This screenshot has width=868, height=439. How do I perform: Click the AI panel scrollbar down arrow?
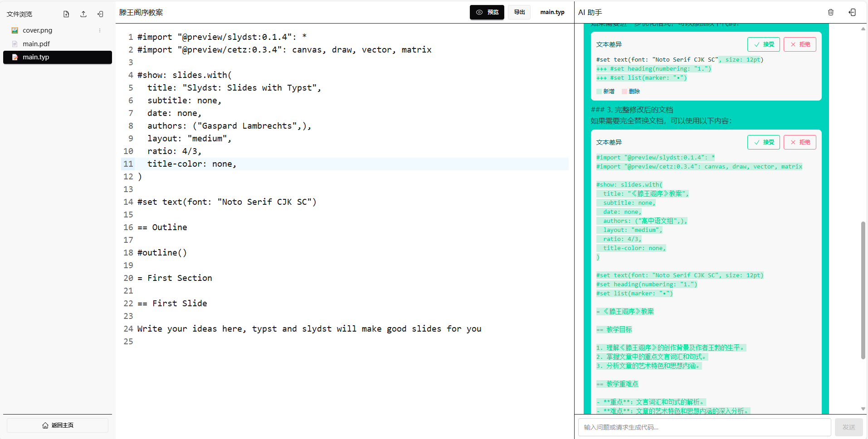click(863, 409)
